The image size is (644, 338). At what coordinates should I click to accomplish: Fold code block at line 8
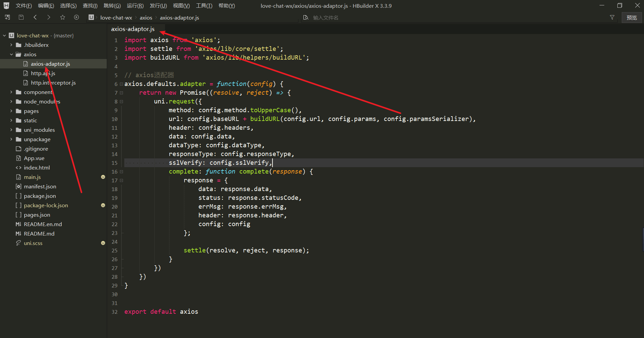click(122, 101)
